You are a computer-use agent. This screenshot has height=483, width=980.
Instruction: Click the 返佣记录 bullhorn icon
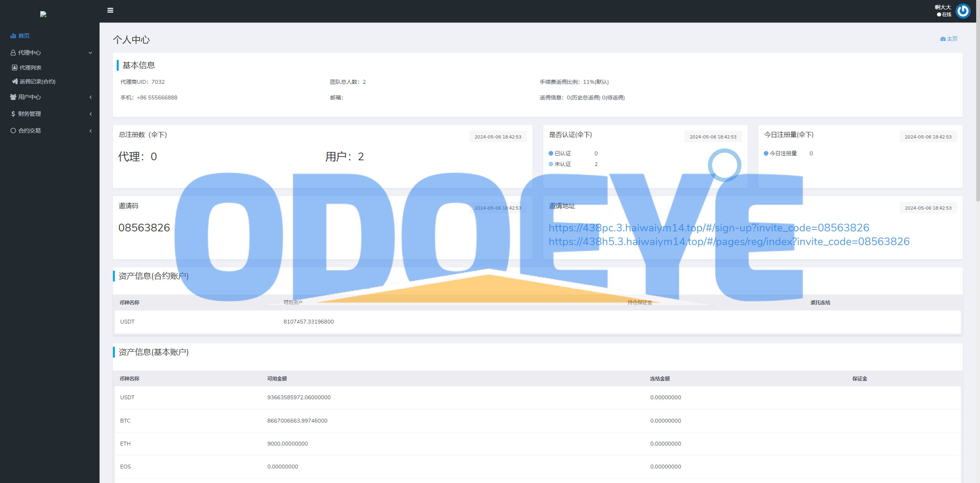click(x=15, y=81)
